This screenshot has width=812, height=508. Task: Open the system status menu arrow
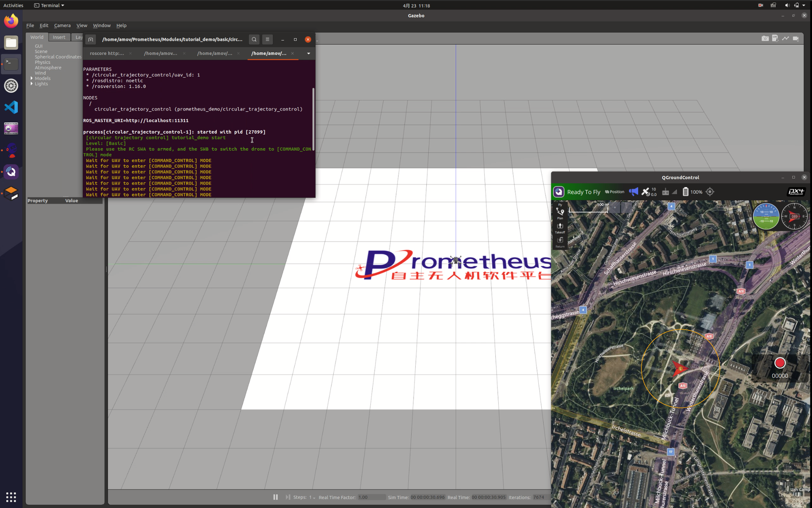click(x=804, y=6)
